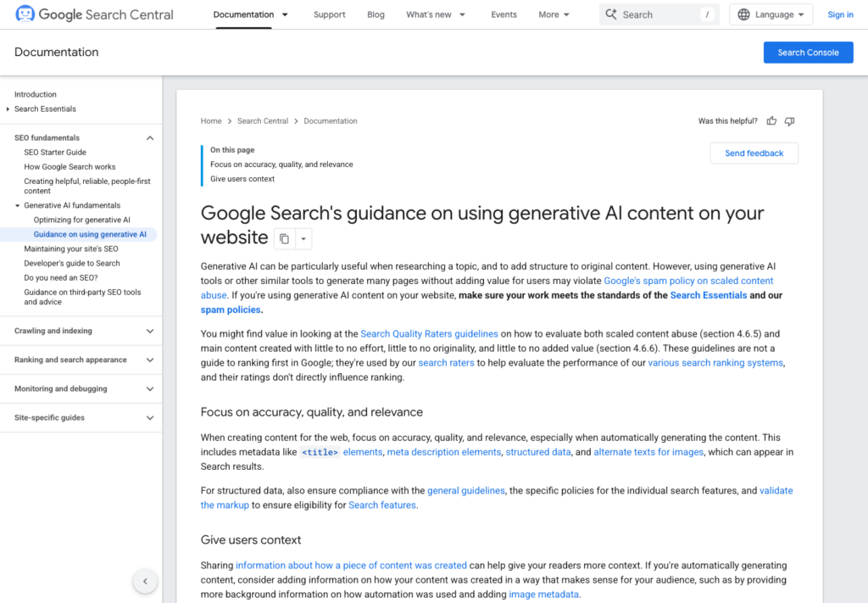This screenshot has height=603, width=868.
Task: Select the Documentation top tab
Action: point(243,14)
